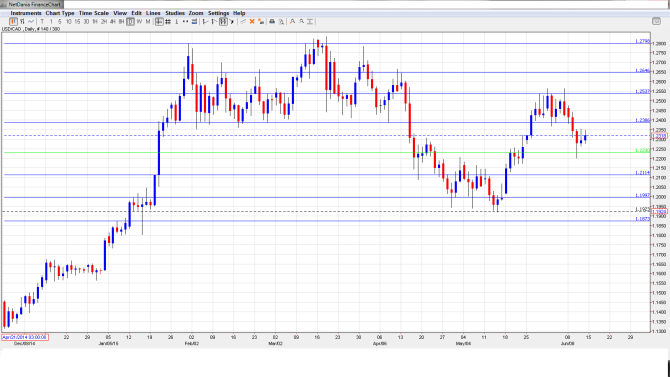This screenshot has height=377, width=670.
Task: Open the Help menu
Action: pyautogui.click(x=239, y=13)
